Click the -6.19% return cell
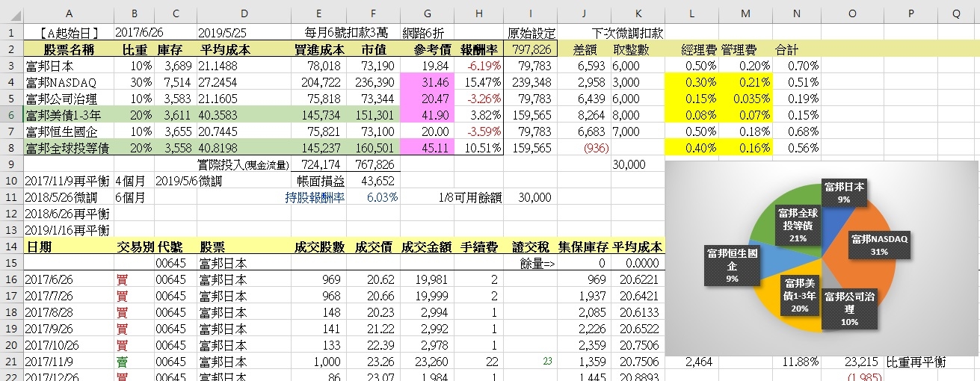This screenshot has width=980, height=381. click(x=478, y=66)
